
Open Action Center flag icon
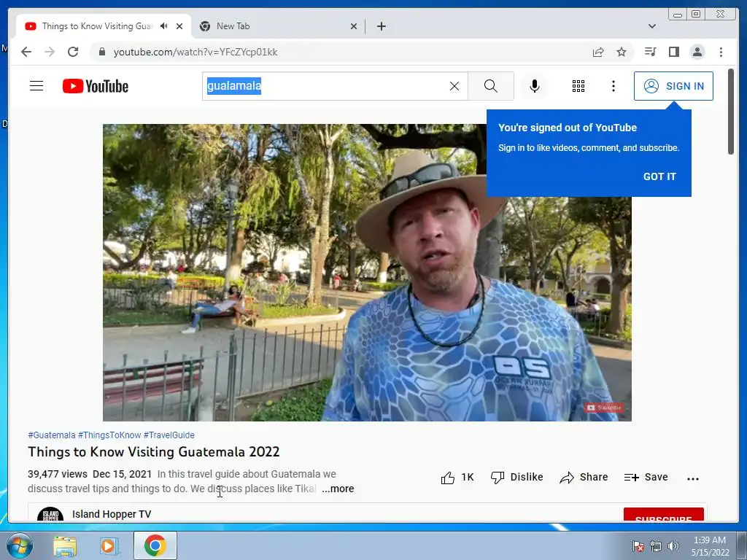(x=638, y=546)
